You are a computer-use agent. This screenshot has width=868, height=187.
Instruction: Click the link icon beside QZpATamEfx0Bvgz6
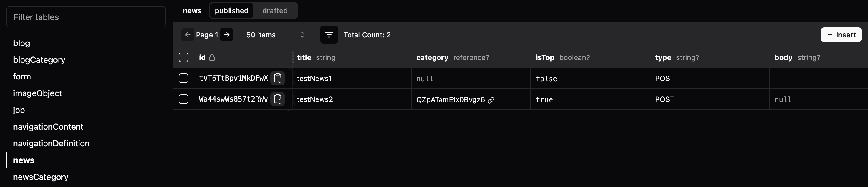click(x=491, y=100)
